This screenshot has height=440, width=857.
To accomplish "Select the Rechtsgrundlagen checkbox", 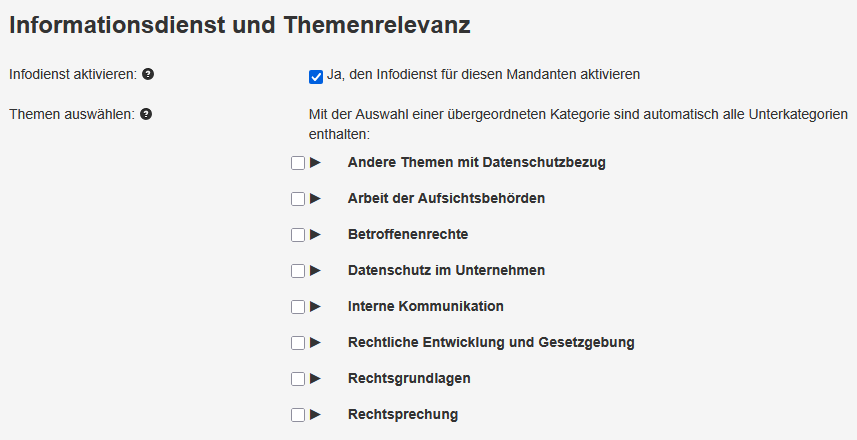I will 298,379.
